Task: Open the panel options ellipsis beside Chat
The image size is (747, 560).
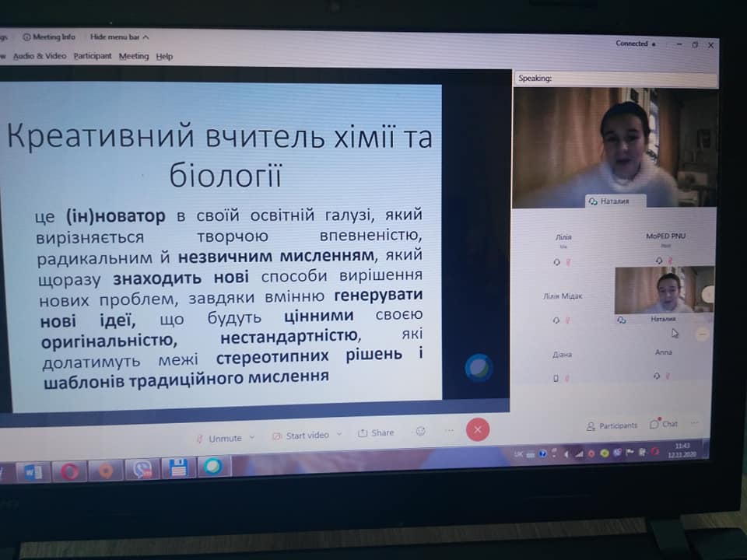Action: (x=694, y=424)
